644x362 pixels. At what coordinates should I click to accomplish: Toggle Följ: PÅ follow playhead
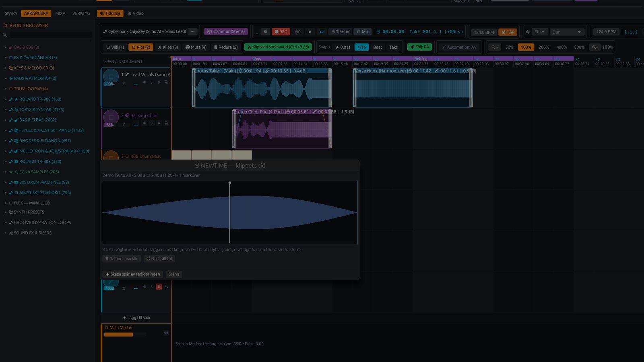[x=420, y=47]
